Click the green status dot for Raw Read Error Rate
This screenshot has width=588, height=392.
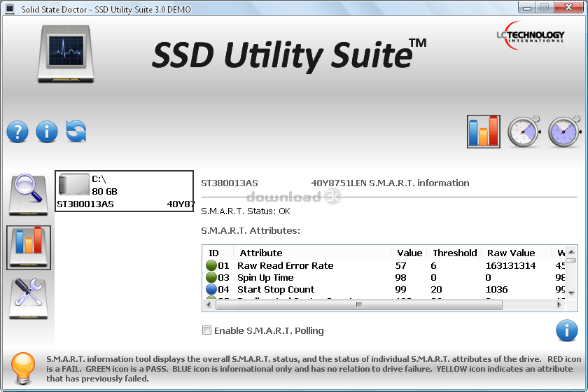tap(211, 265)
